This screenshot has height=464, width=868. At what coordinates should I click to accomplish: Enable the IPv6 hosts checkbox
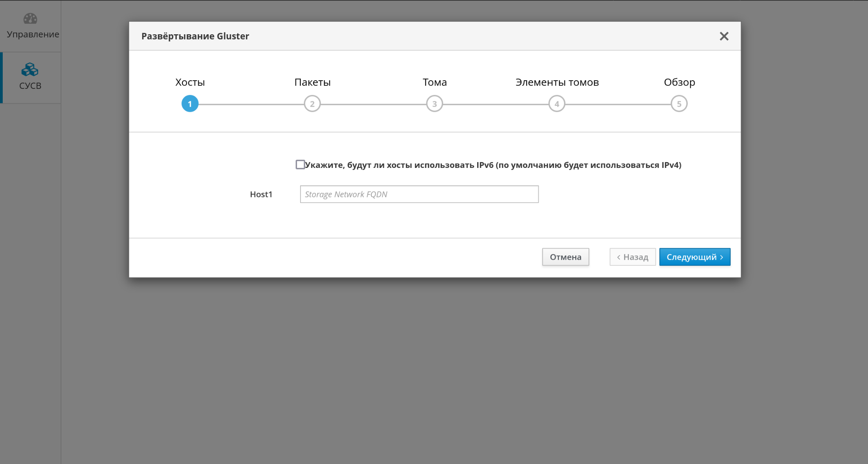(x=300, y=164)
